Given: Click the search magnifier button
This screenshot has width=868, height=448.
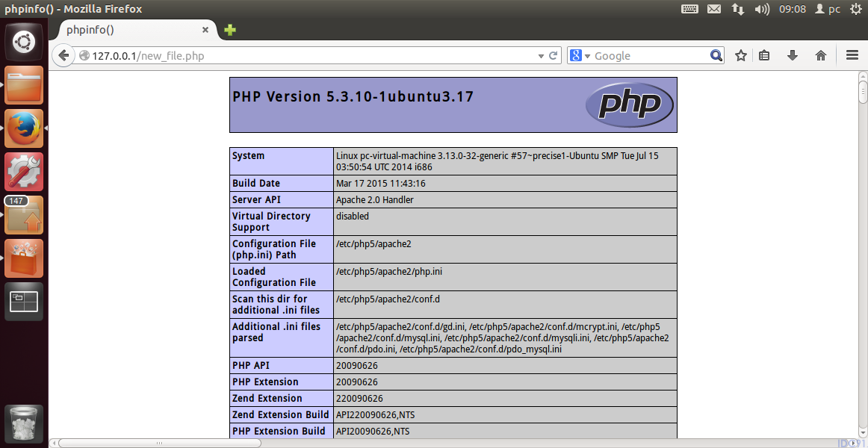Looking at the screenshot, I should point(716,55).
